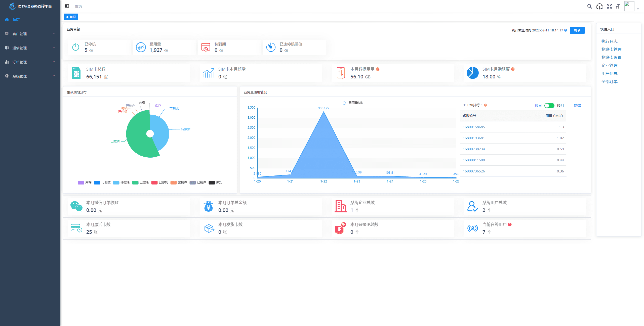Click the help icon beside 当前在线用户
The height and width of the screenshot is (326, 644).
pyautogui.click(x=510, y=224)
